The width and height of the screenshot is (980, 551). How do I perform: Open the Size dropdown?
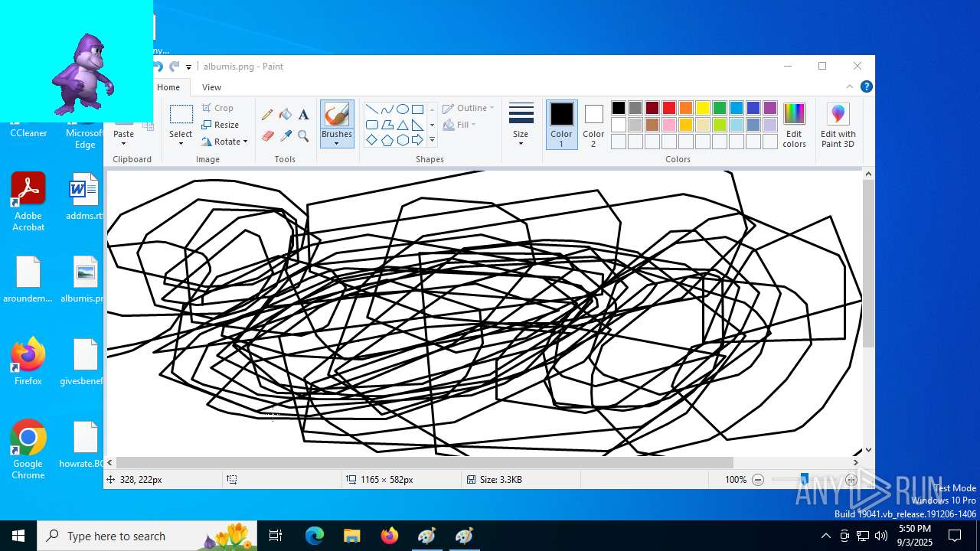click(x=521, y=125)
